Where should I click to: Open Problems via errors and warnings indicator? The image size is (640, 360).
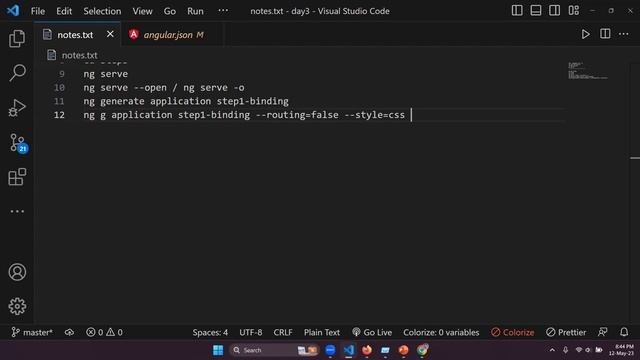104,332
